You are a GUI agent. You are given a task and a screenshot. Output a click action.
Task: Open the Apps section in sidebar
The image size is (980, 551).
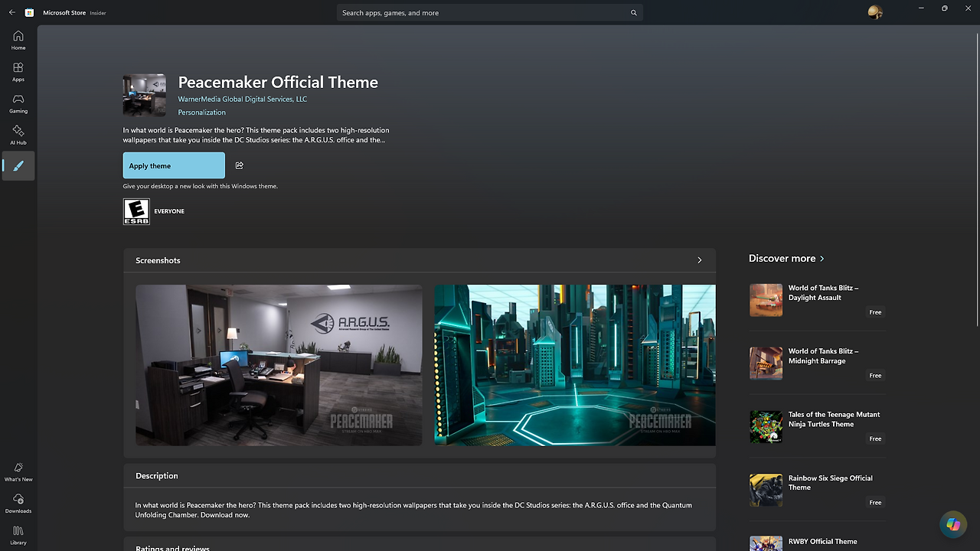pyautogui.click(x=18, y=72)
